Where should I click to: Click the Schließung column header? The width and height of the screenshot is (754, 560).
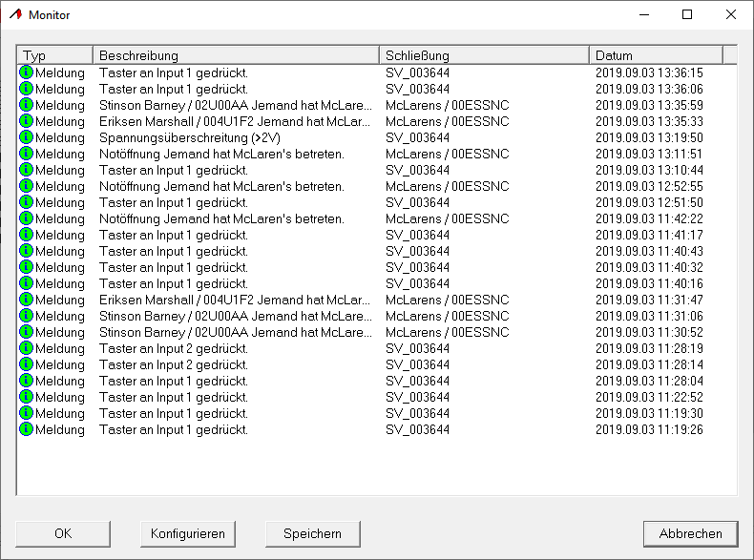(x=483, y=55)
